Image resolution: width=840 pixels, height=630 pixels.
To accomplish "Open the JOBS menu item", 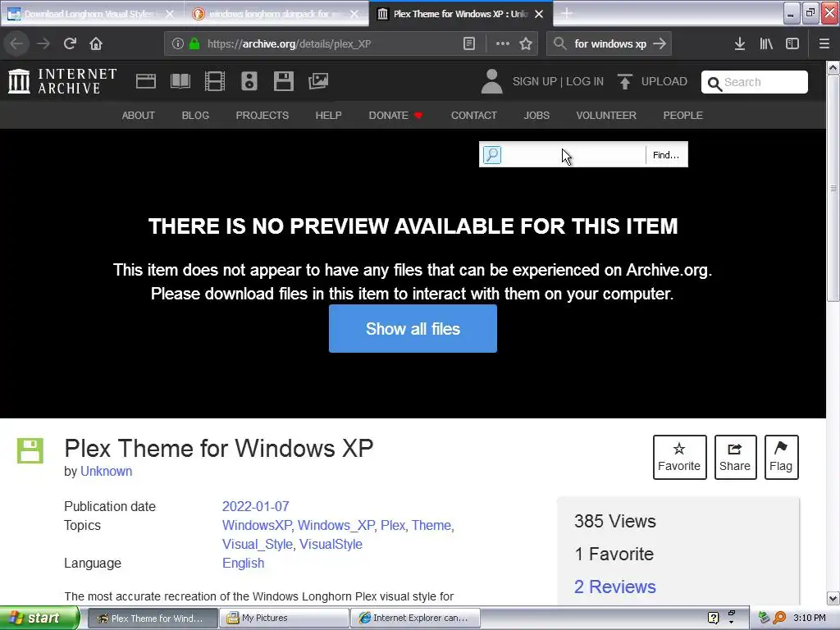I will (x=536, y=115).
